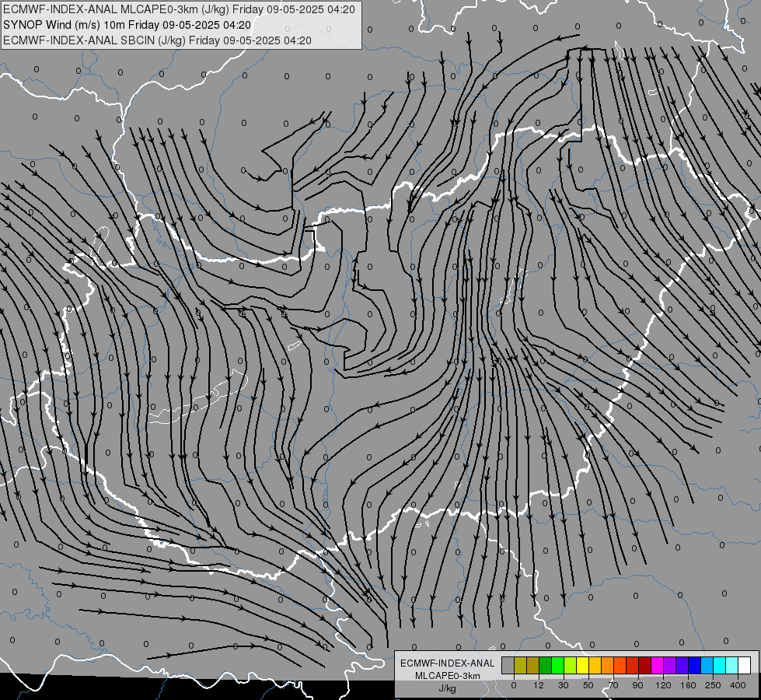Screen dimensions: 761x700
Task: Click the legend ECMWF-INDEX-ANAL label
Action: click(448, 663)
